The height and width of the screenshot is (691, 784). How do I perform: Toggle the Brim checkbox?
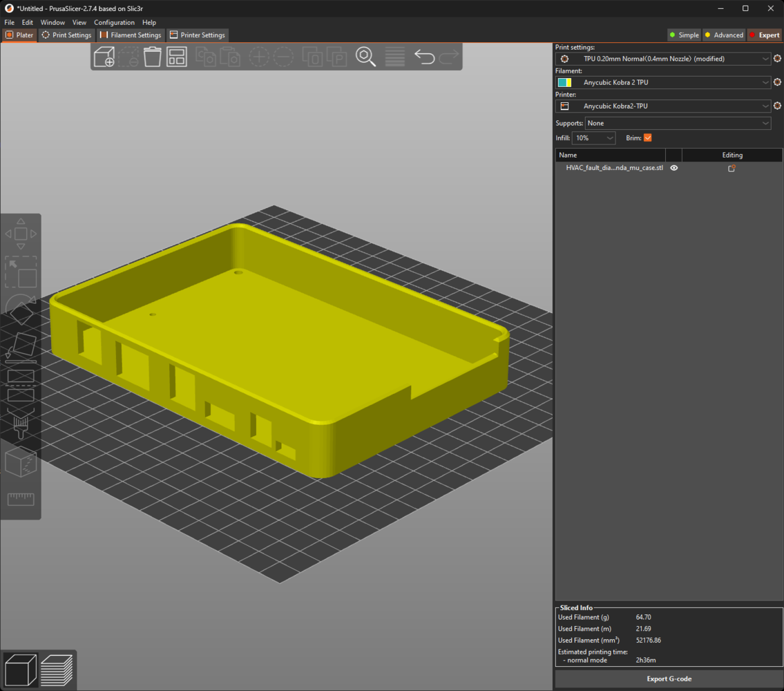click(647, 138)
